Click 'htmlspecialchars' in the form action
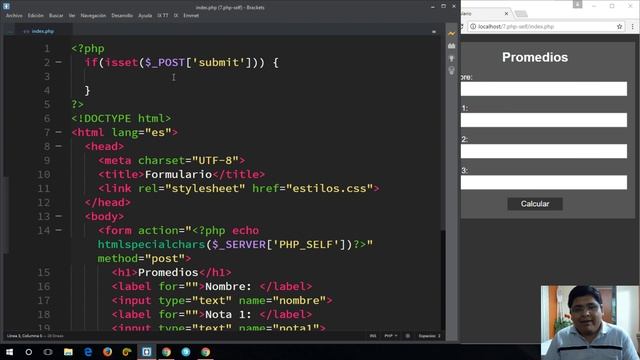 [151, 244]
